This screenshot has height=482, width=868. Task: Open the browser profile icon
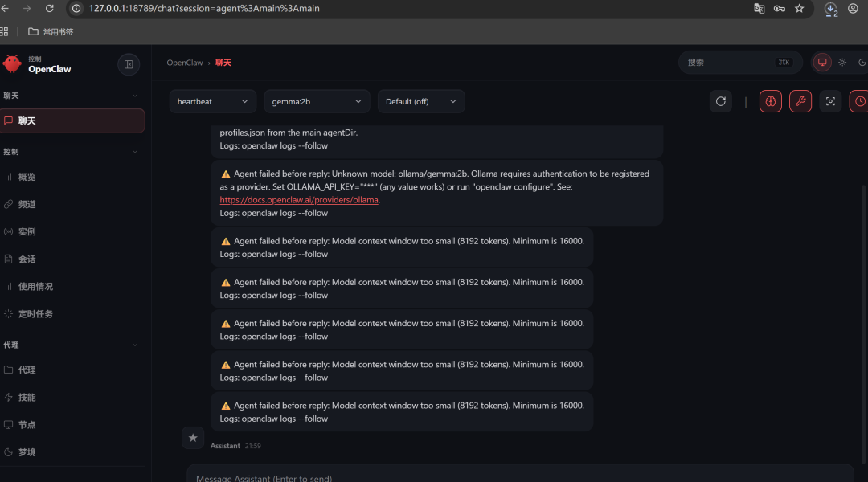click(853, 8)
